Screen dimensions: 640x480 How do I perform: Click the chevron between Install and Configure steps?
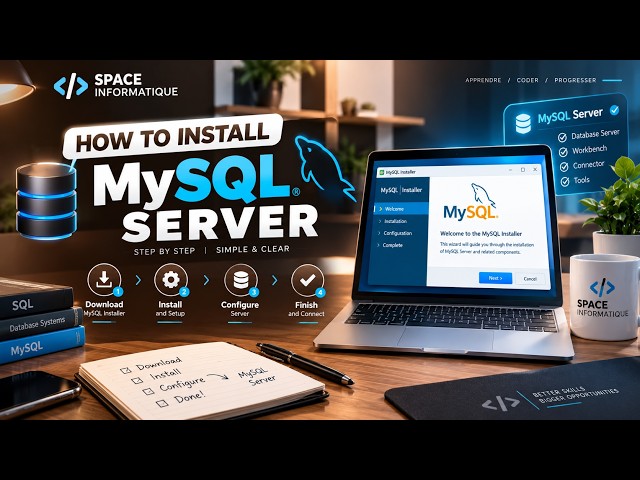206,280
